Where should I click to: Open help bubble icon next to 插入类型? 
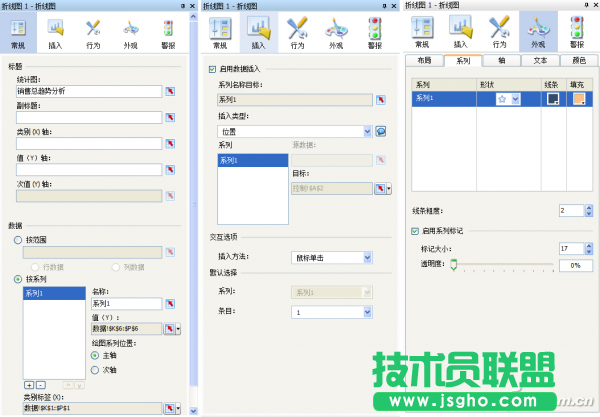coord(381,132)
